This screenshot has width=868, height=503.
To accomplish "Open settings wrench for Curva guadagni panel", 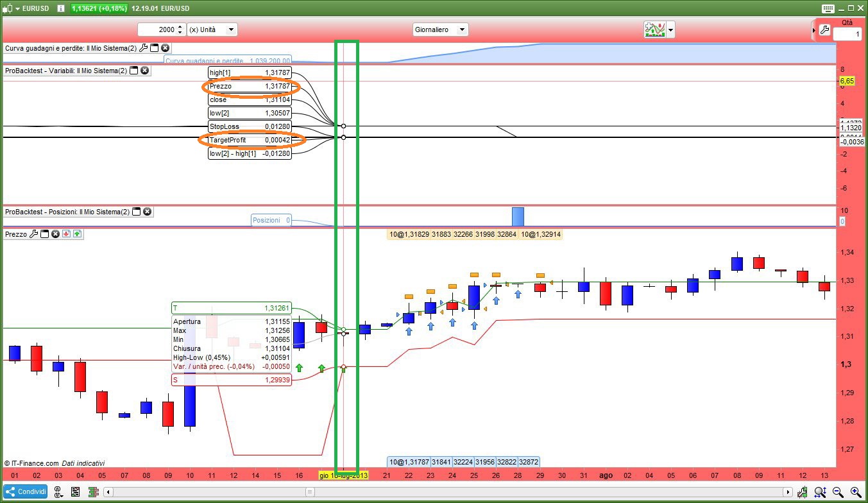I will click(144, 48).
